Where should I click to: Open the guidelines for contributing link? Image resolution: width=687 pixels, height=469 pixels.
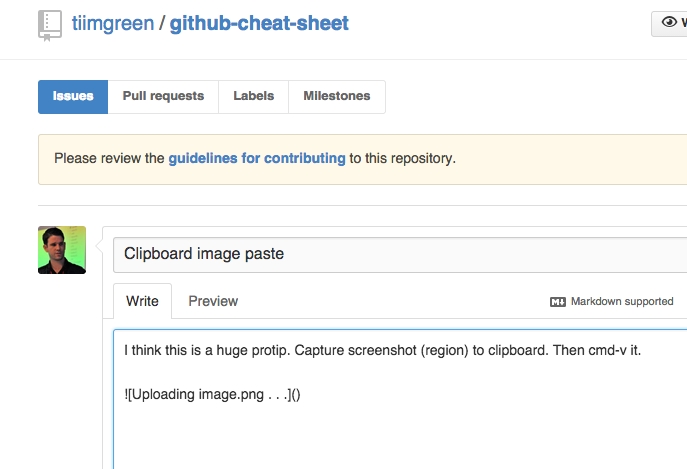pos(257,158)
